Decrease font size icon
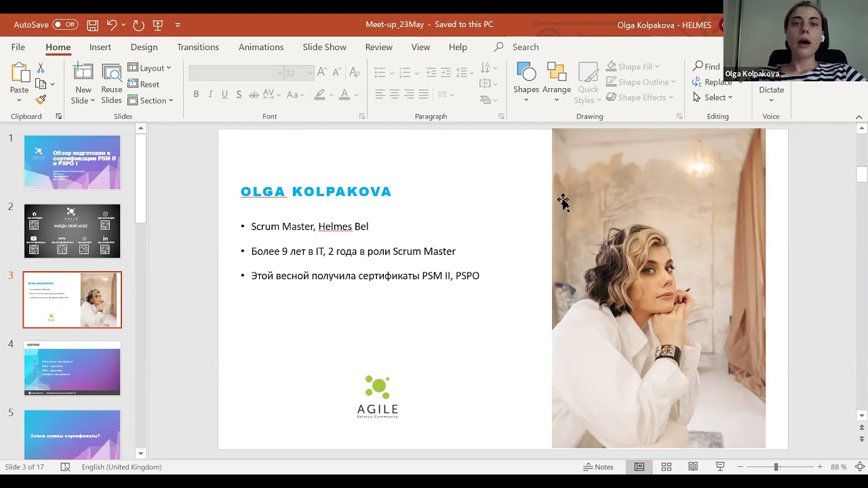Image resolution: width=868 pixels, height=488 pixels. click(x=337, y=73)
